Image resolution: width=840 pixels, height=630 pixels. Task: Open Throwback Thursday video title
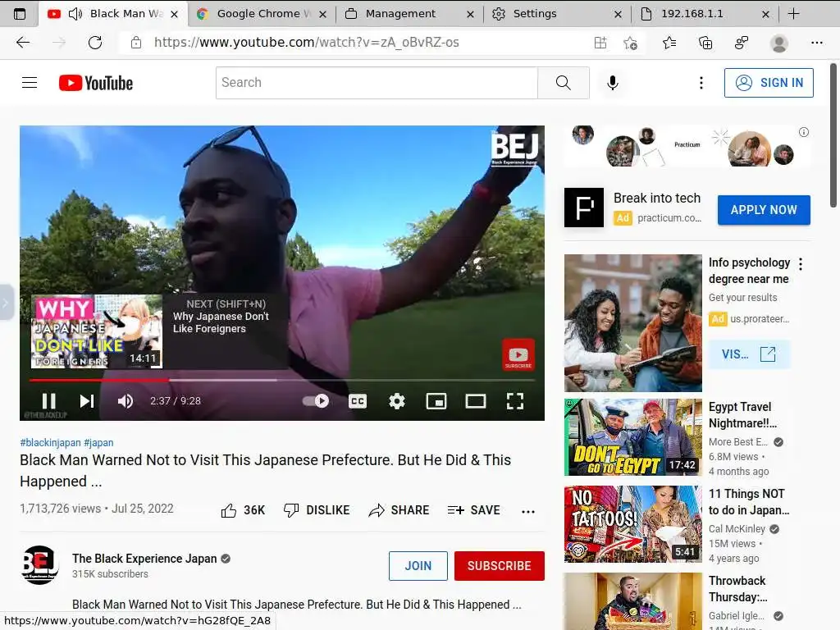click(x=737, y=589)
